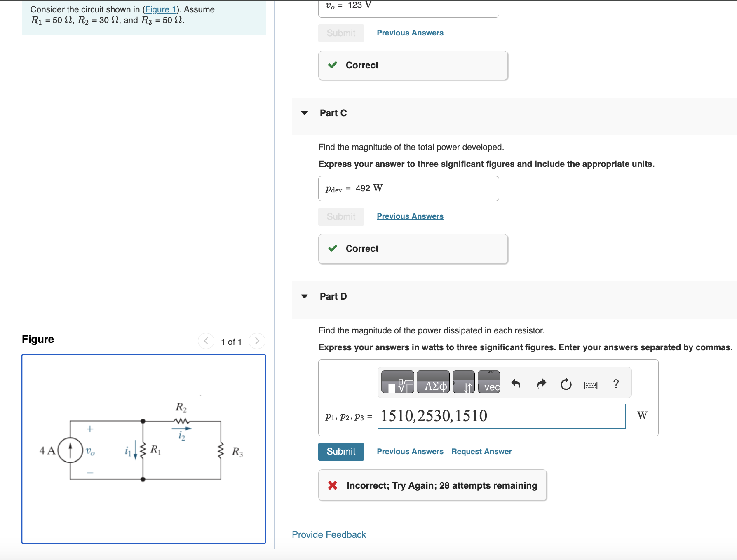Open the Provide Feedback link
This screenshot has height=560, width=737.
(328, 534)
